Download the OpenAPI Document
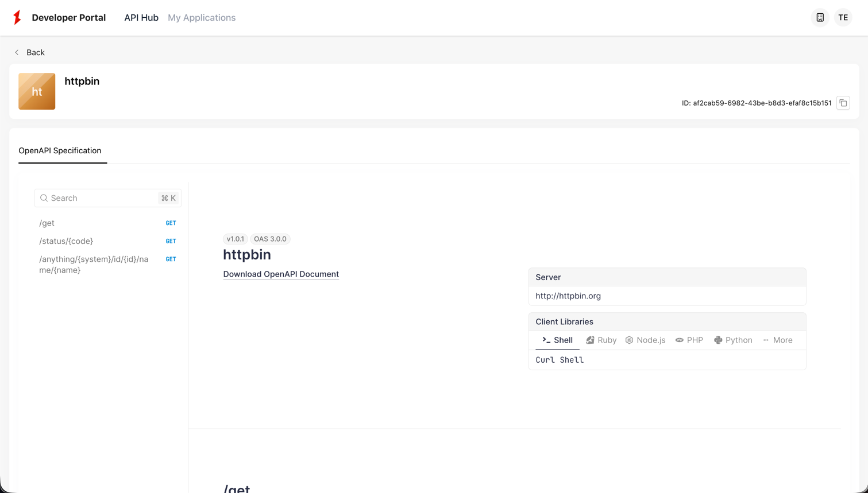 click(280, 274)
